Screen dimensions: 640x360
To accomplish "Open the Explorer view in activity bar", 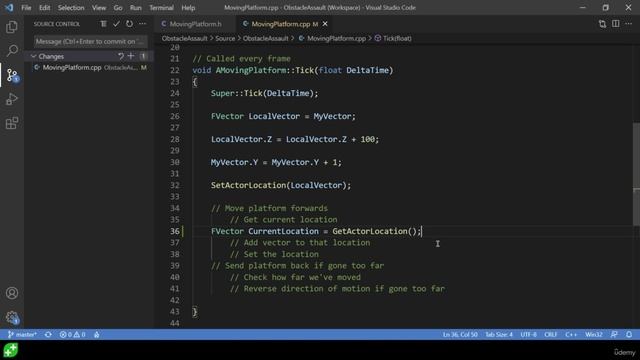I will click(x=12, y=27).
